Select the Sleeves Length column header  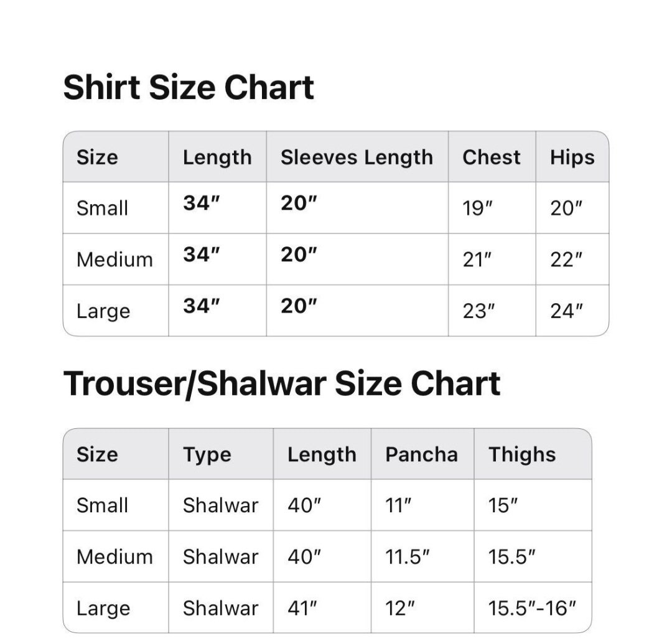(357, 157)
